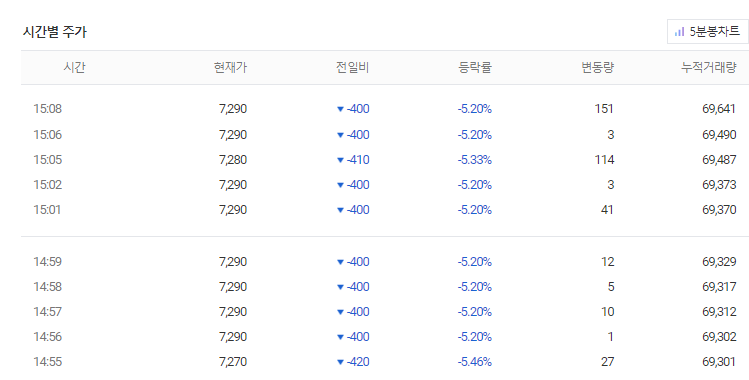This screenshot has height=380, width=749.
Task: Click the 등락률 column header
Action: click(x=475, y=67)
